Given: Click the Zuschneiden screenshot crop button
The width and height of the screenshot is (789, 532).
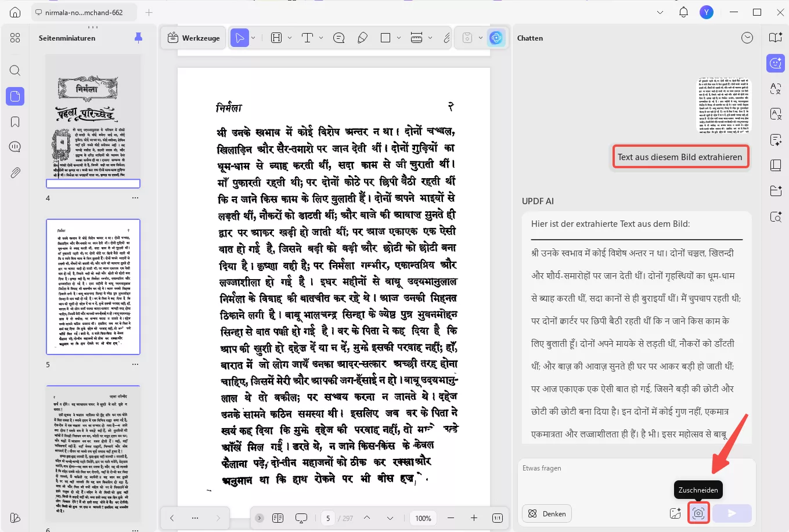Looking at the screenshot, I should 698,513.
